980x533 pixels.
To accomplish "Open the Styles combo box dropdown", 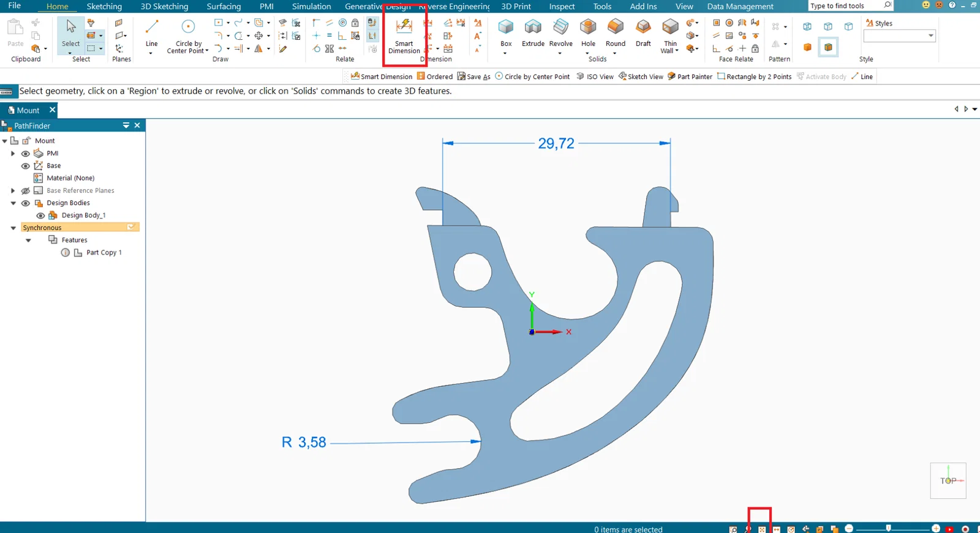I will (x=931, y=35).
